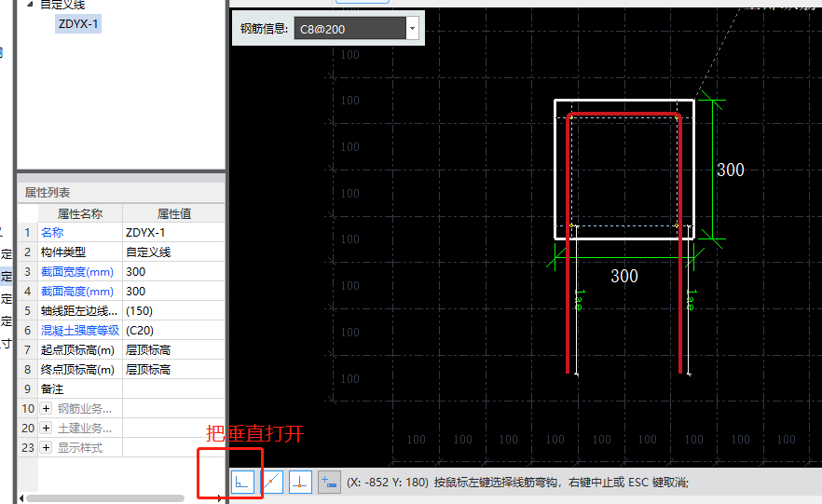
Task: Open the 钢筋信息 dropdown arrow
Action: [413, 28]
